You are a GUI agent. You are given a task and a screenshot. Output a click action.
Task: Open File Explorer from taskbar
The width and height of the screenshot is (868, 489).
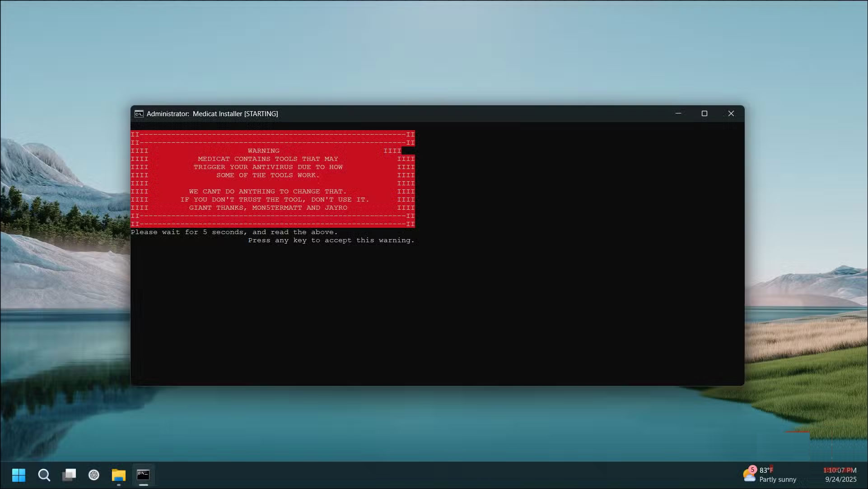[x=119, y=475]
